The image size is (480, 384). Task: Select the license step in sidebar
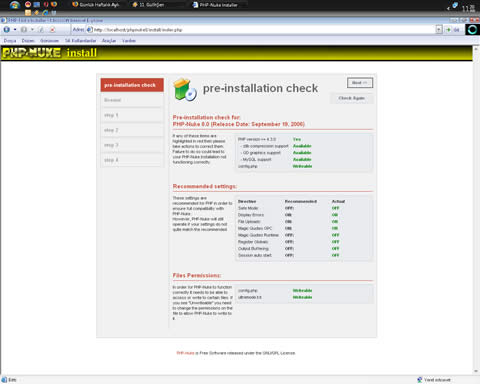(x=132, y=100)
